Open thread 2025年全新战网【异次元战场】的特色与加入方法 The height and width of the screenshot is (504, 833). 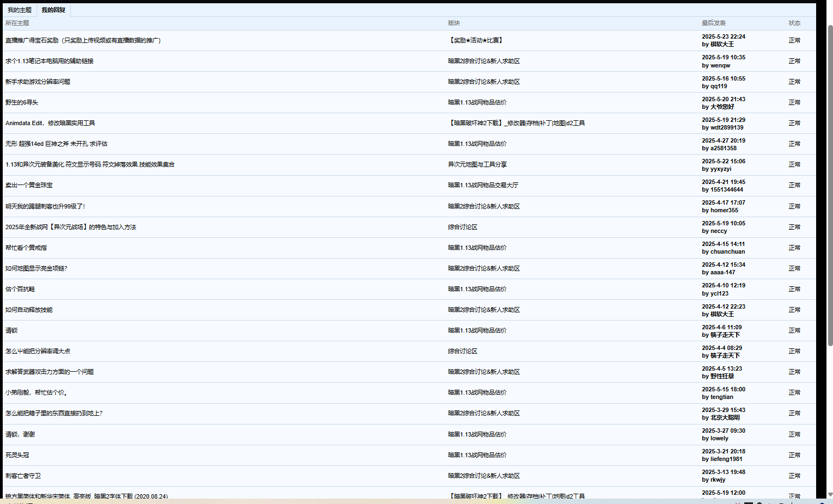click(71, 227)
